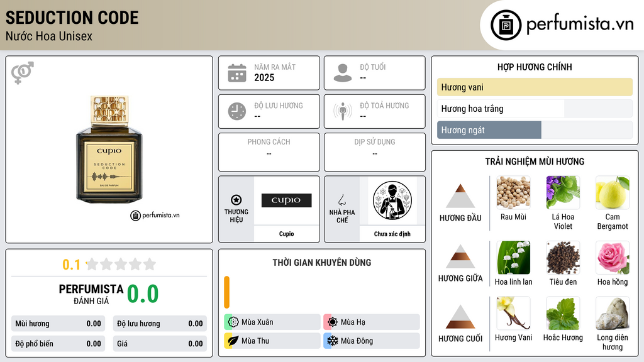Image resolution: width=644 pixels, height=362 pixels.
Task: Click the Hợp hương chính heading
Action: tap(535, 67)
